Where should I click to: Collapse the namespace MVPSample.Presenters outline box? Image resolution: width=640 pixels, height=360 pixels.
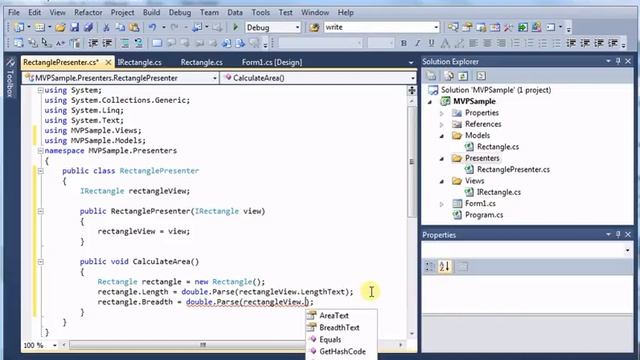coord(40,151)
